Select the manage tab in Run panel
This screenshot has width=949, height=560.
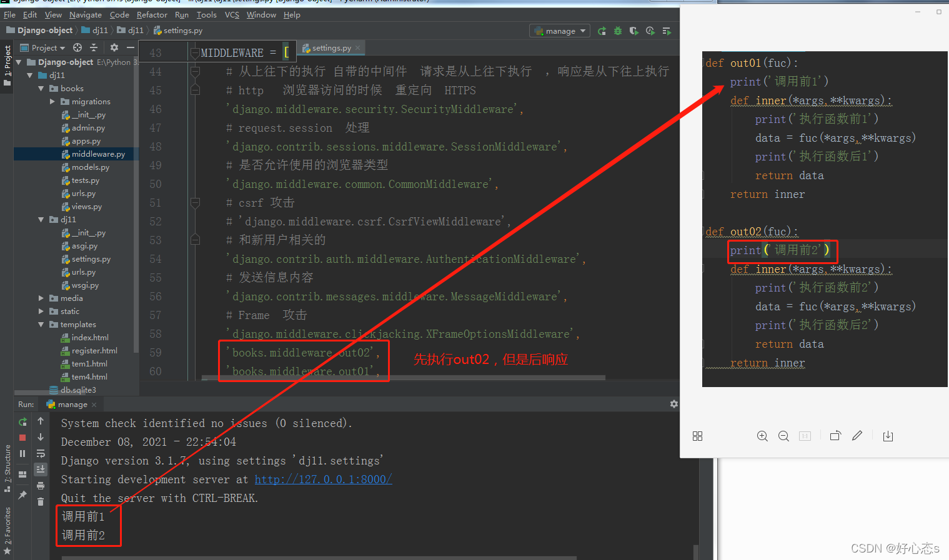point(72,405)
